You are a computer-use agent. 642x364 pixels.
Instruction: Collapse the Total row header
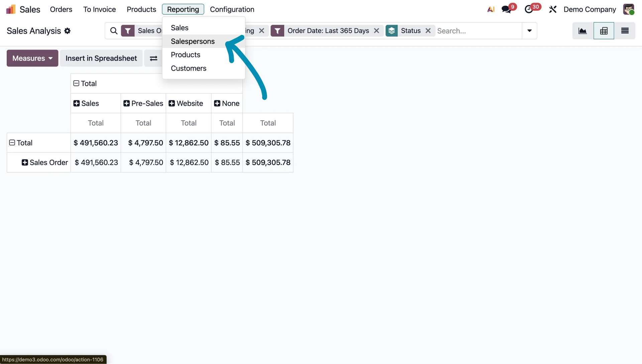pyautogui.click(x=12, y=143)
